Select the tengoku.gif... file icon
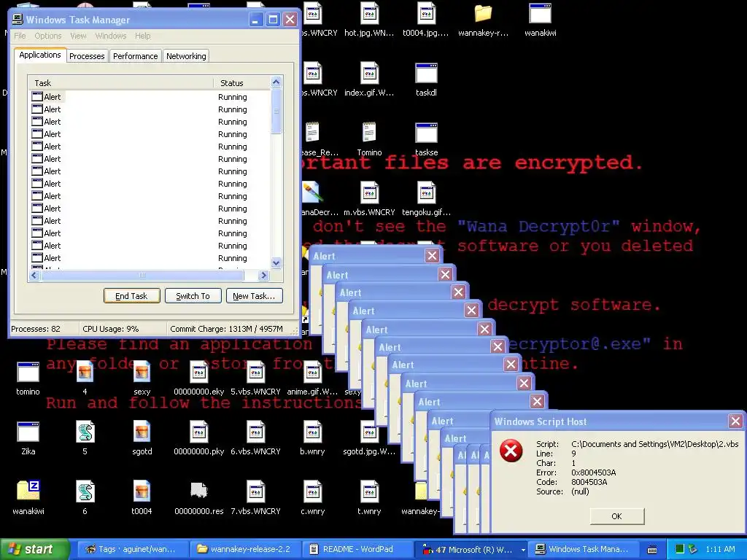The height and width of the screenshot is (560, 747). [426, 192]
